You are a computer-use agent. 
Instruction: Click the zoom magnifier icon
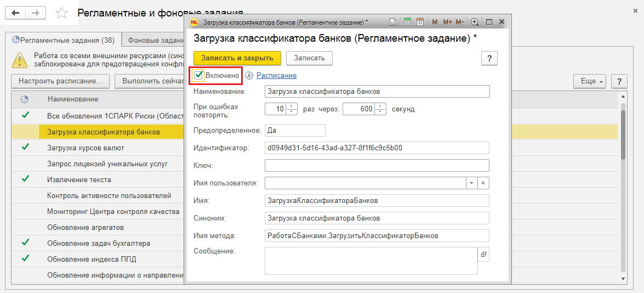pos(475,22)
